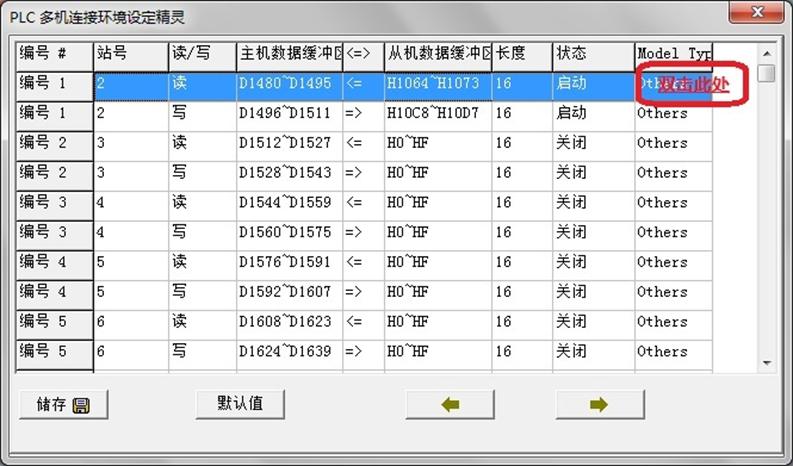Select cell D1624~D1639
This screenshot has width=793, height=466.
click(289, 356)
